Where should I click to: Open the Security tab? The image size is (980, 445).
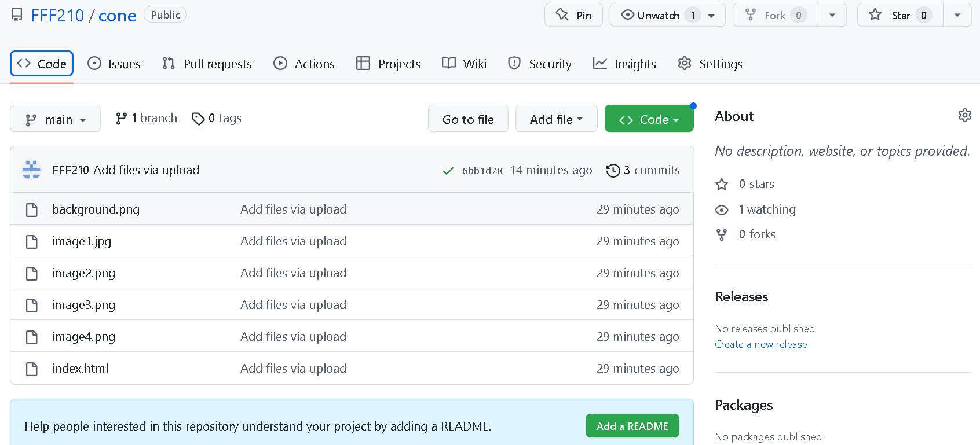tap(540, 64)
